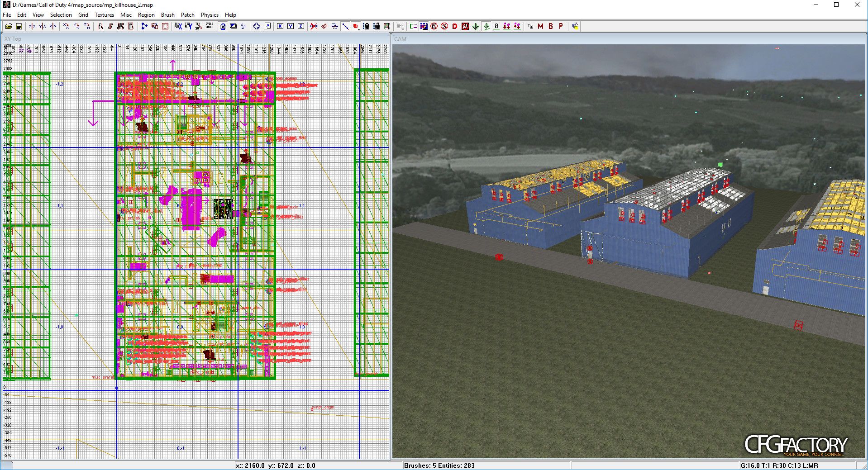The height and width of the screenshot is (470, 868).
Task: Click the green down arrow icon
Action: click(x=476, y=26)
